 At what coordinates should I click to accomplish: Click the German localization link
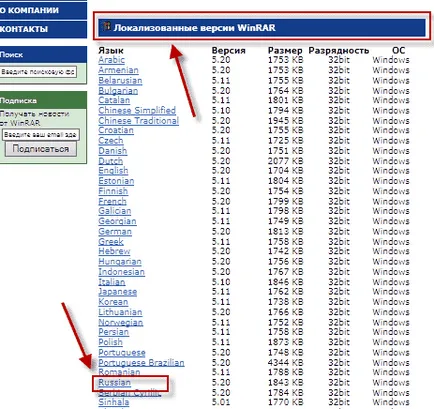(115, 231)
